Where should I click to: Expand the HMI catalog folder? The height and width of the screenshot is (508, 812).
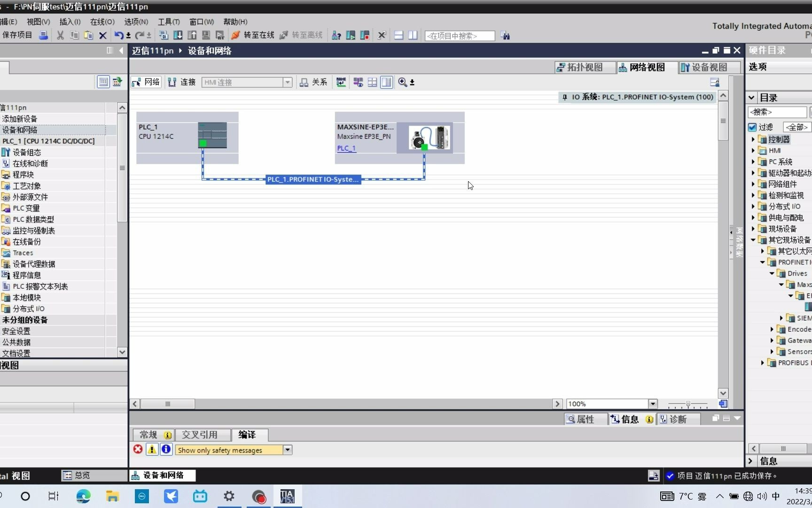(x=753, y=151)
